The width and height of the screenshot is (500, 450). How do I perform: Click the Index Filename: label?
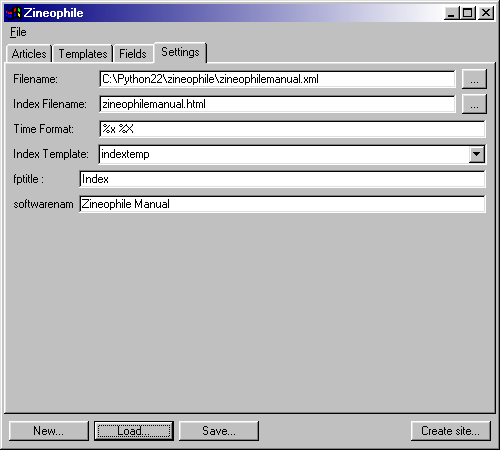[x=50, y=104]
